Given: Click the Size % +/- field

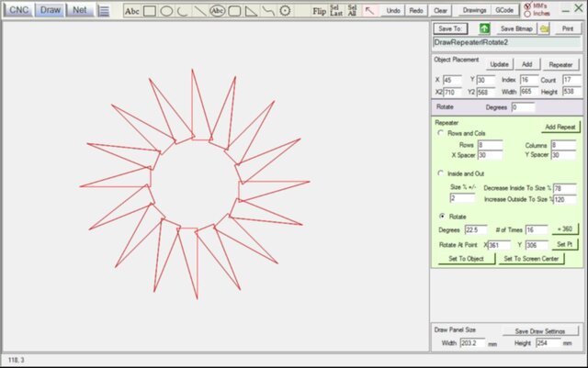Looking at the screenshot, I should pos(462,198).
